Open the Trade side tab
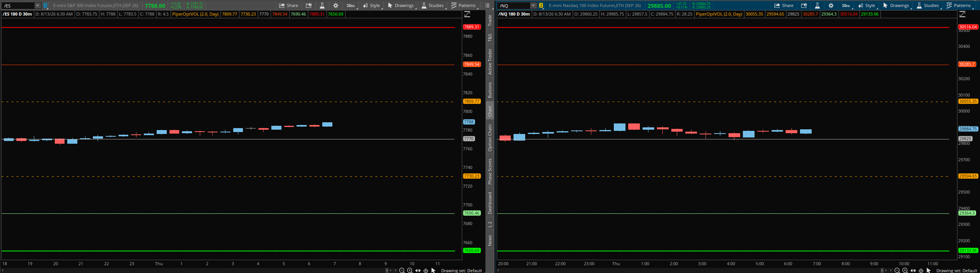This screenshot has width=980, height=273. coord(490,20)
